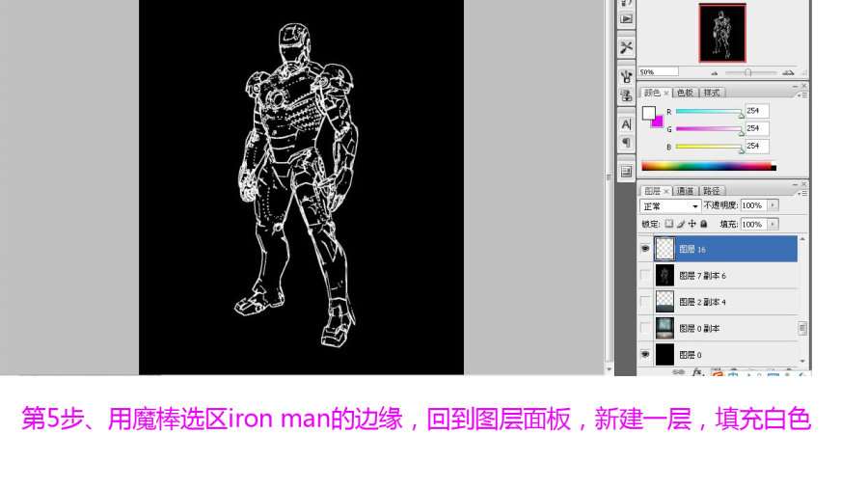Screen dimensions: 868x488
Task: Click the layer style fx icon at panel bottom
Action: pyautogui.click(x=697, y=372)
